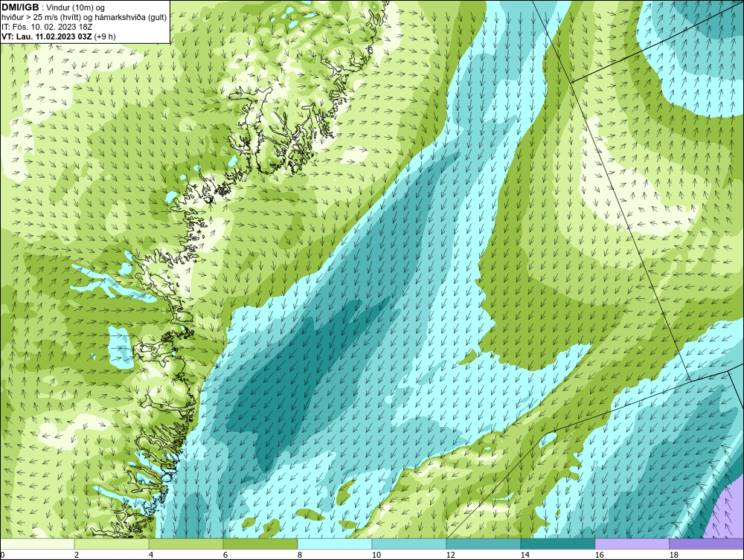Click the 14–16 m/s dark teal legend swatch
Viewport: 744px width, 560px height.
(x=557, y=544)
